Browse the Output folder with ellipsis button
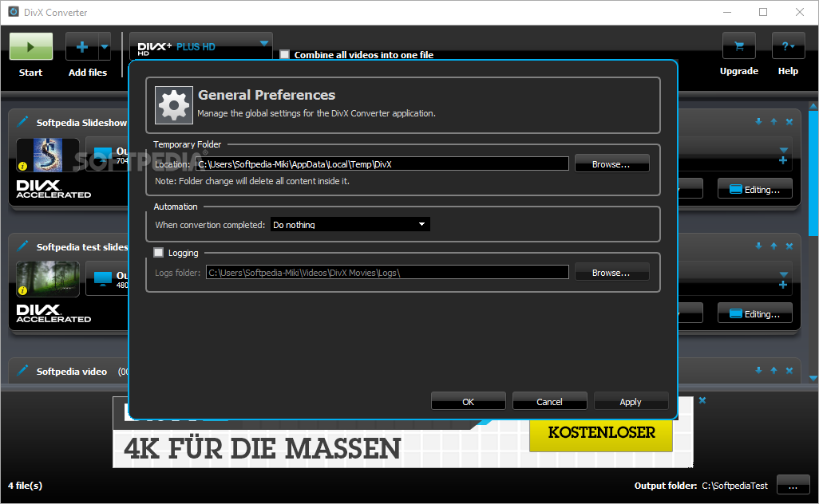This screenshot has height=504, width=819. point(793,485)
